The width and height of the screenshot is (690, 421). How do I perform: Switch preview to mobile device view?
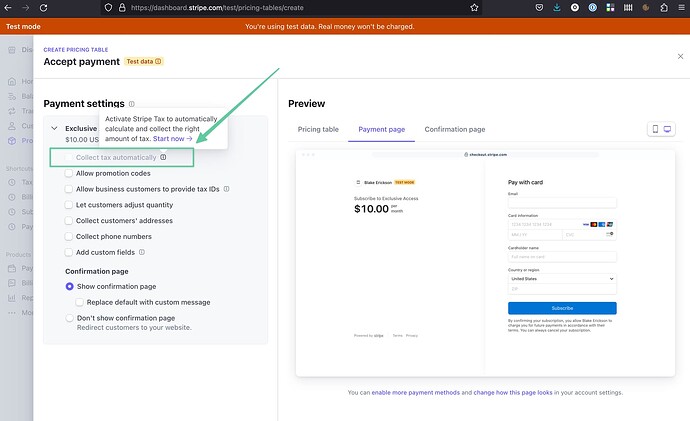[x=655, y=129]
